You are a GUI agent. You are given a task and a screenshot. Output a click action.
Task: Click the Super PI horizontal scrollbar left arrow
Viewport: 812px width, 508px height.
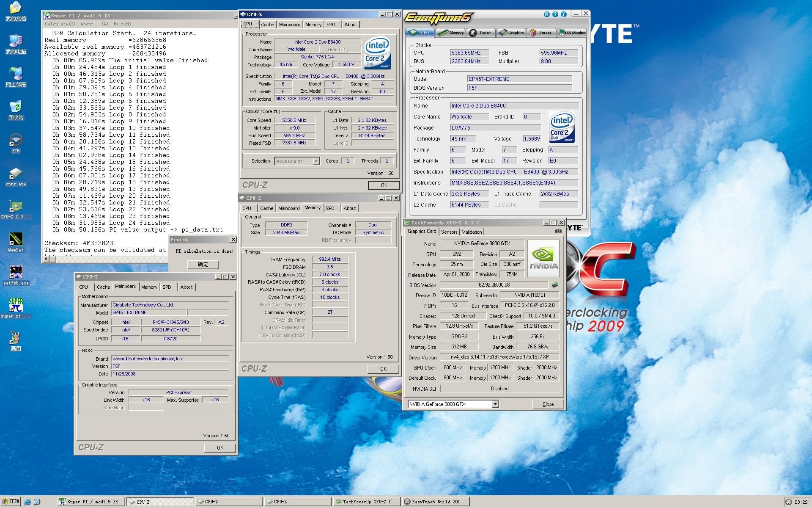coord(47,259)
